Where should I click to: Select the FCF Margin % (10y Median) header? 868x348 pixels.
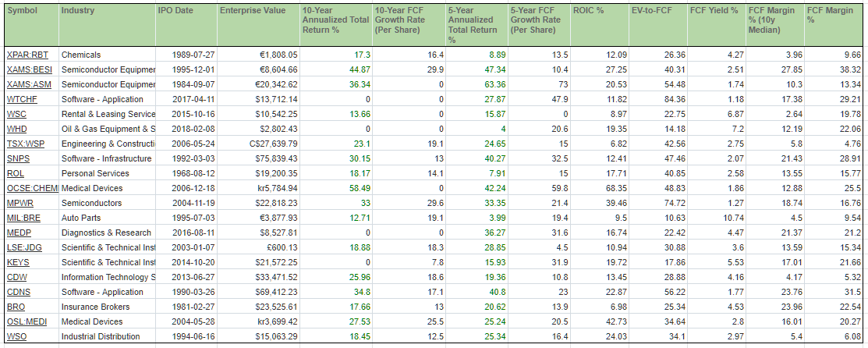[x=775, y=26]
